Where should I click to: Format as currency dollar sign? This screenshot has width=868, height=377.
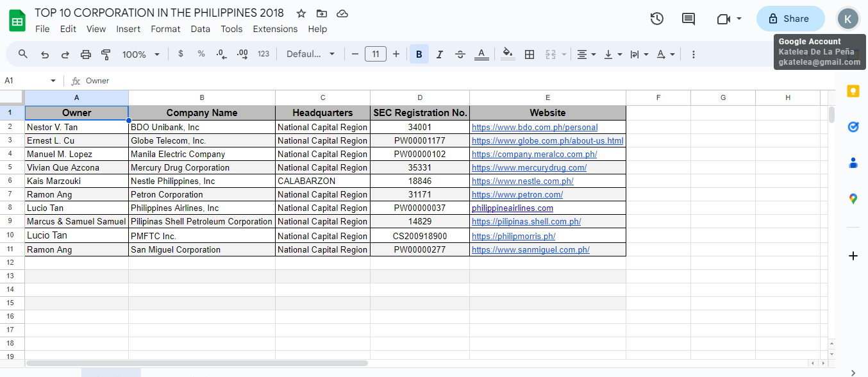(181, 54)
